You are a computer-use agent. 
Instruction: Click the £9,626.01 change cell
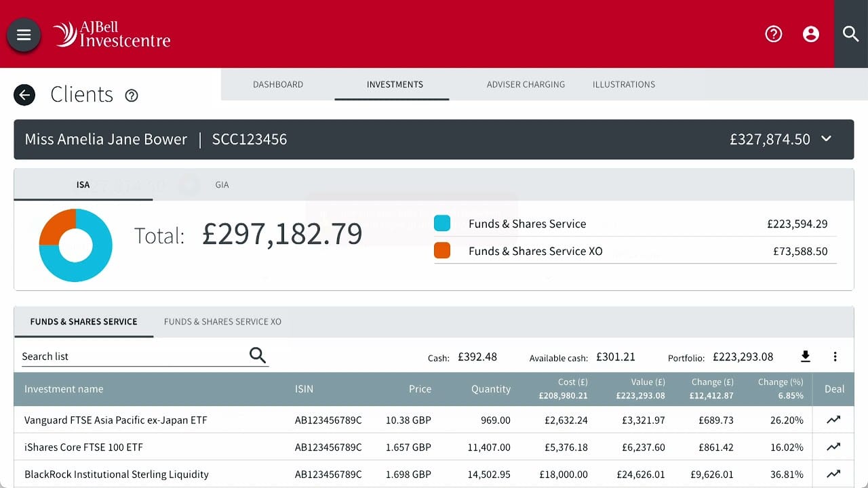(713, 474)
